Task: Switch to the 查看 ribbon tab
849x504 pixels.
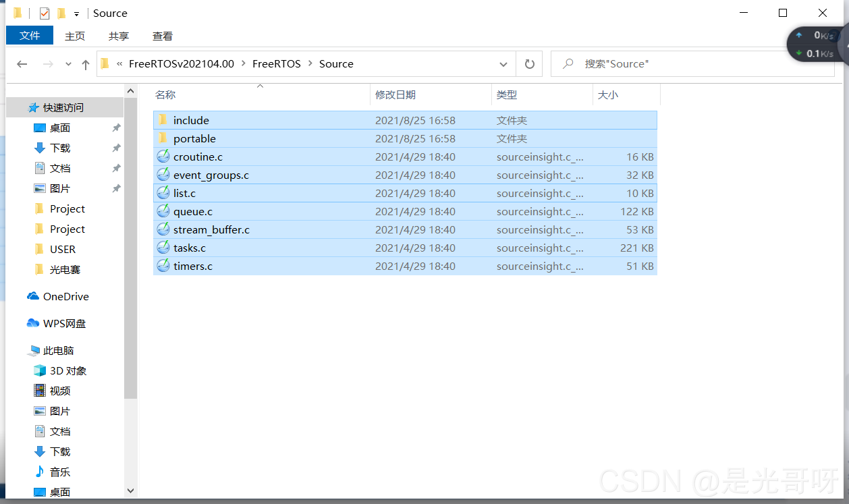Action: (x=163, y=36)
